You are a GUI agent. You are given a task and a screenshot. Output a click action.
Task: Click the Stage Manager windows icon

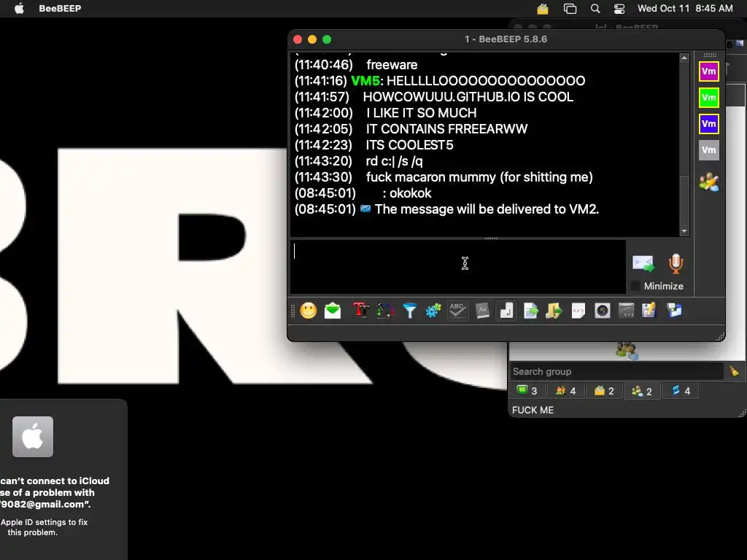tap(570, 9)
